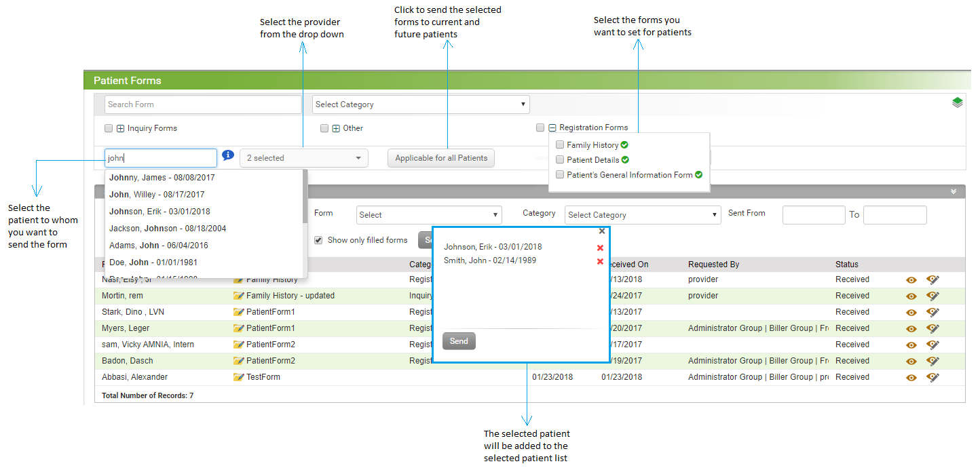Click the edit icon next to Family History - updated

click(x=238, y=295)
